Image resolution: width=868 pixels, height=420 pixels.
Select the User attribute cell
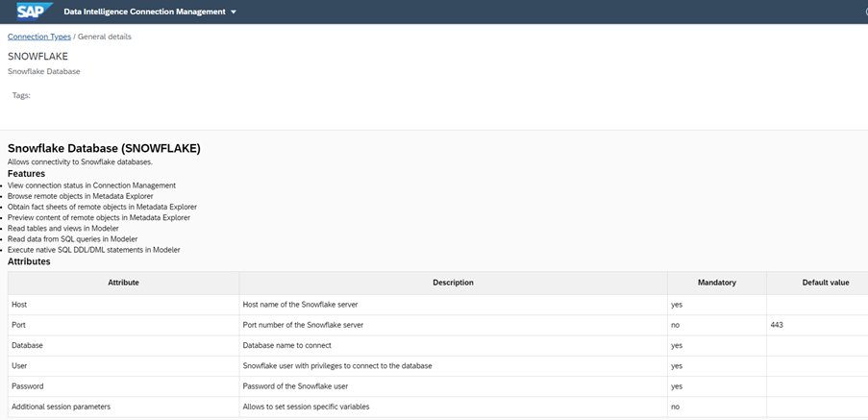coord(19,366)
